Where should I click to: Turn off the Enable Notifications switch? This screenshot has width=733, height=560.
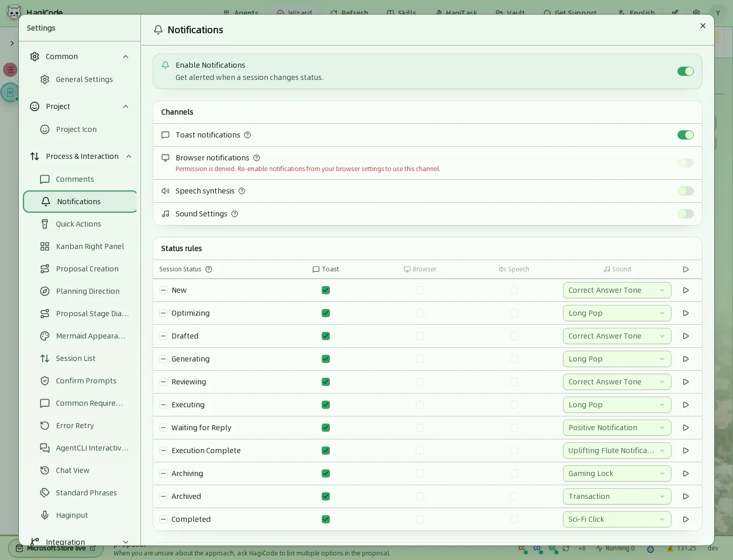(x=686, y=71)
